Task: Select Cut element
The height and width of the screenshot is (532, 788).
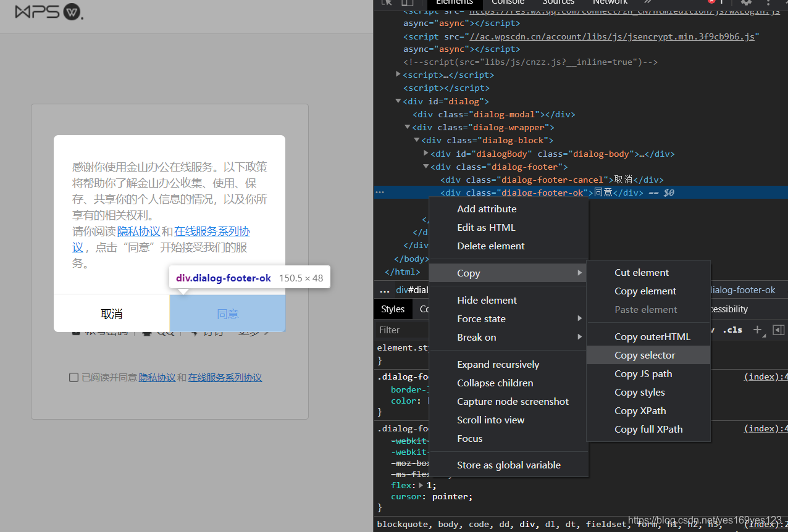Action: (648, 272)
